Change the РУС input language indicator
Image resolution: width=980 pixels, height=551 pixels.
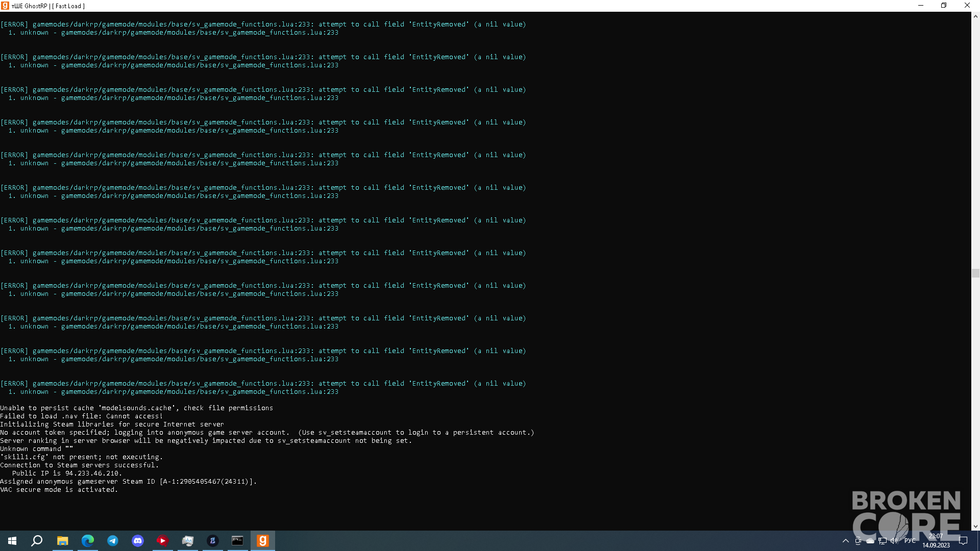coord(910,541)
